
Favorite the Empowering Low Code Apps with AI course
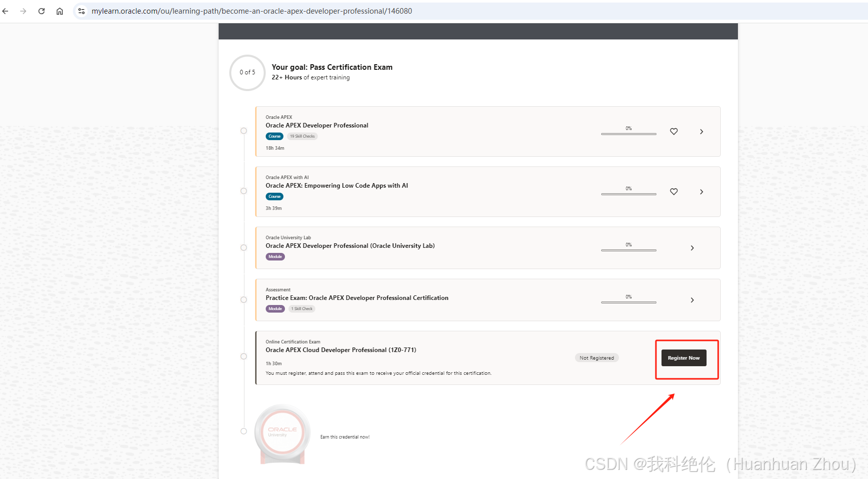tap(674, 192)
